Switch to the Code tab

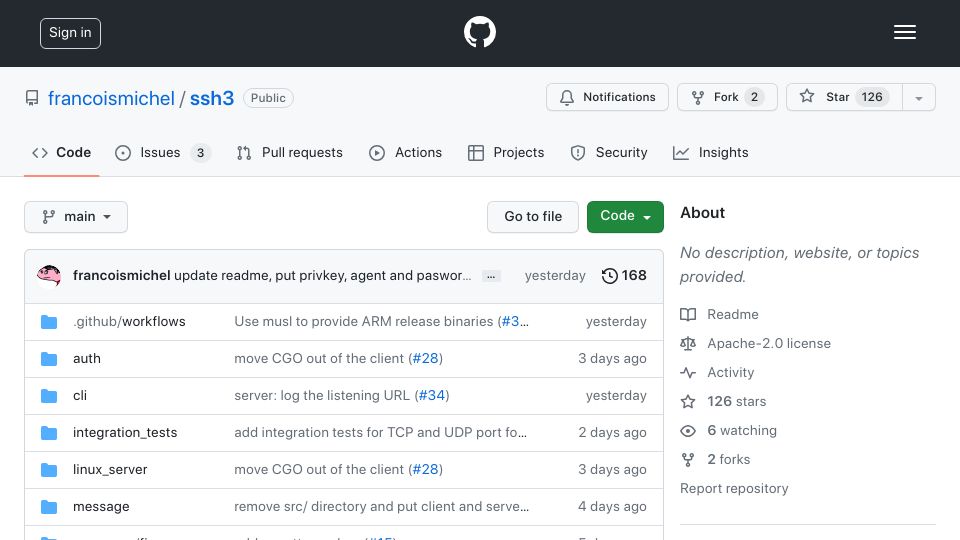point(62,152)
